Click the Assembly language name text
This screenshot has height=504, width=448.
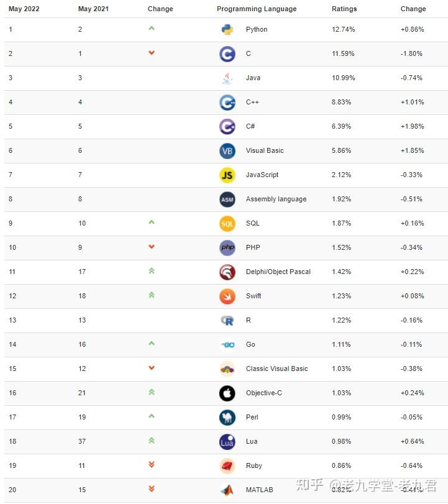point(276,199)
